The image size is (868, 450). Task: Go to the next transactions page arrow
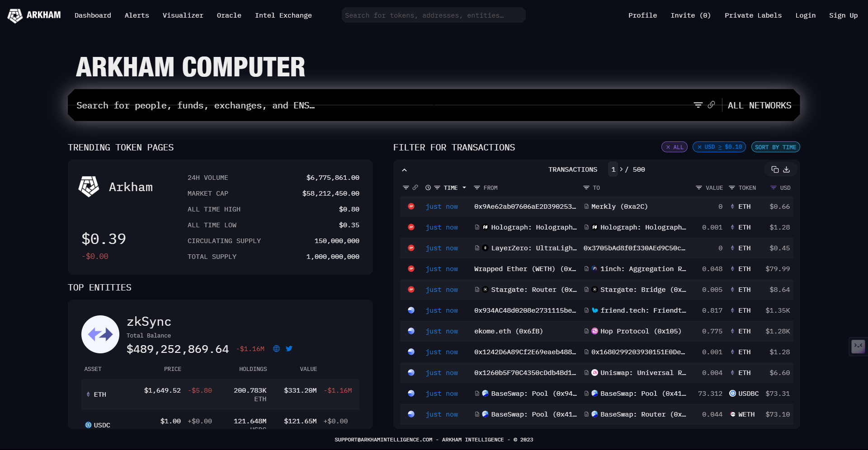(x=622, y=169)
